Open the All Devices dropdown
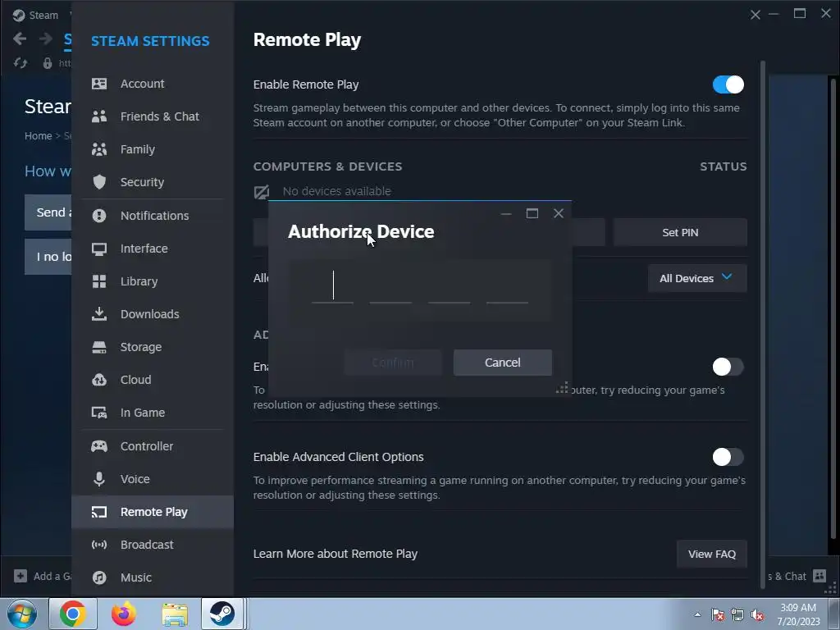 point(697,278)
